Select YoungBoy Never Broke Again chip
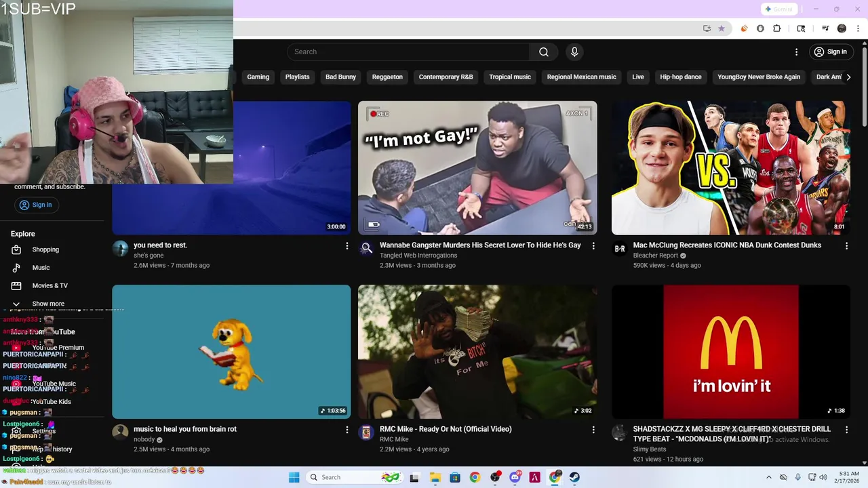 [759, 77]
